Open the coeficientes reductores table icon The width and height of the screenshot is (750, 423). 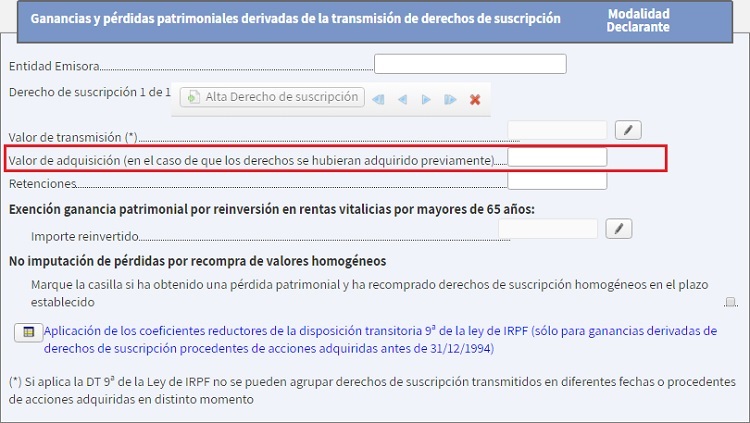(29, 332)
